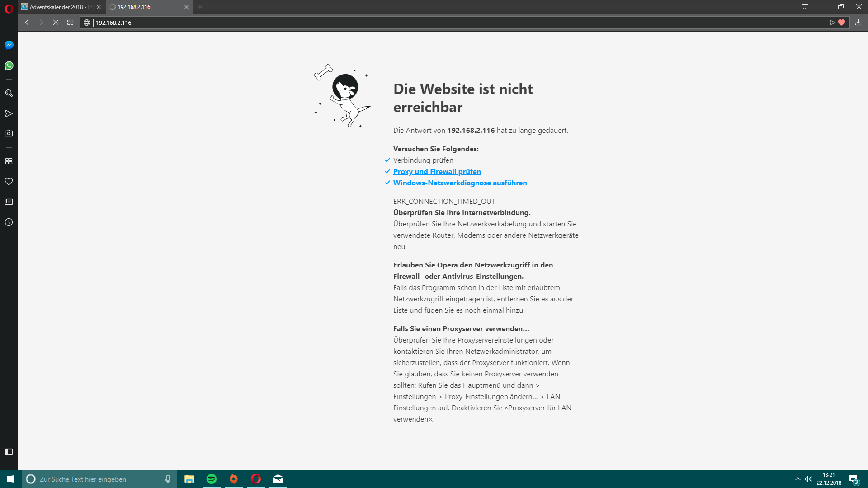868x488 pixels.
Task: Open the History clock in the sidebar
Action: tap(9, 222)
